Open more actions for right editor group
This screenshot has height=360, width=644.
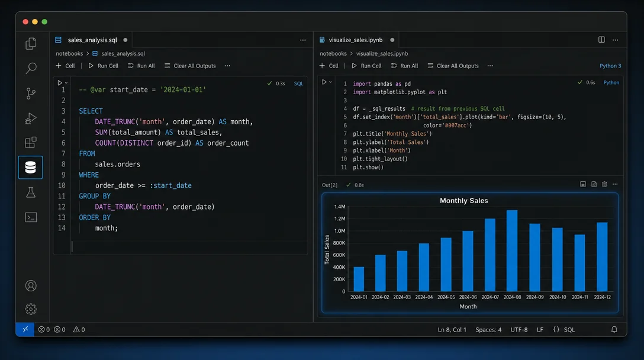pyautogui.click(x=615, y=40)
